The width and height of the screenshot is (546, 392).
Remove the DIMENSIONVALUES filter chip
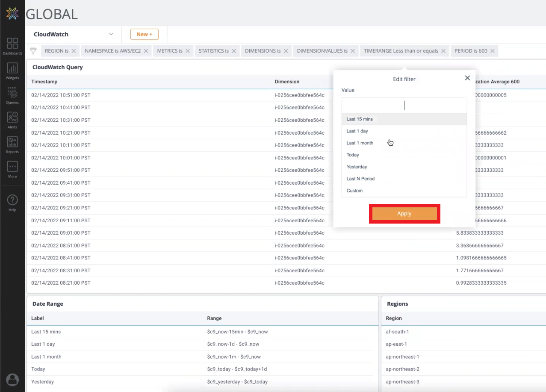pyautogui.click(x=353, y=51)
